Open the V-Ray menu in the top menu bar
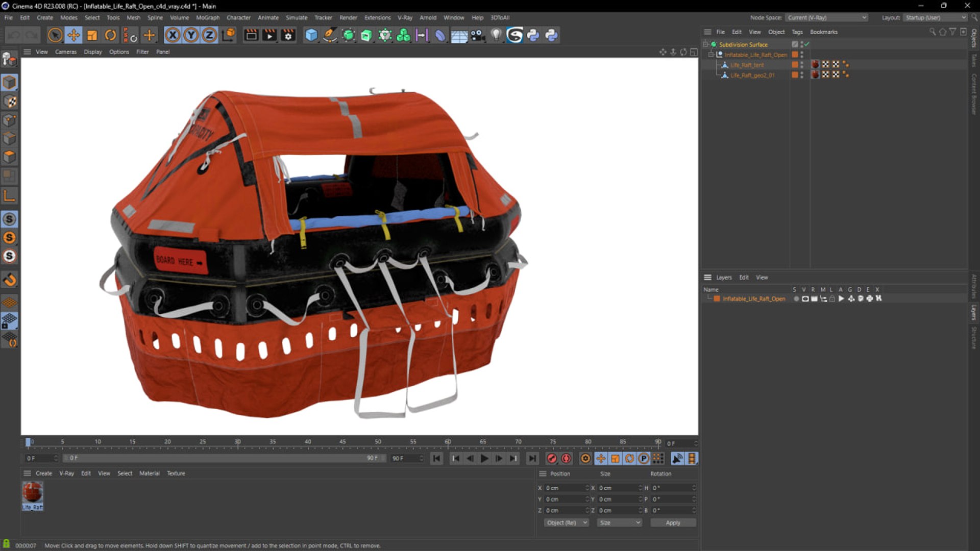Viewport: 980px width, 551px height. click(405, 17)
